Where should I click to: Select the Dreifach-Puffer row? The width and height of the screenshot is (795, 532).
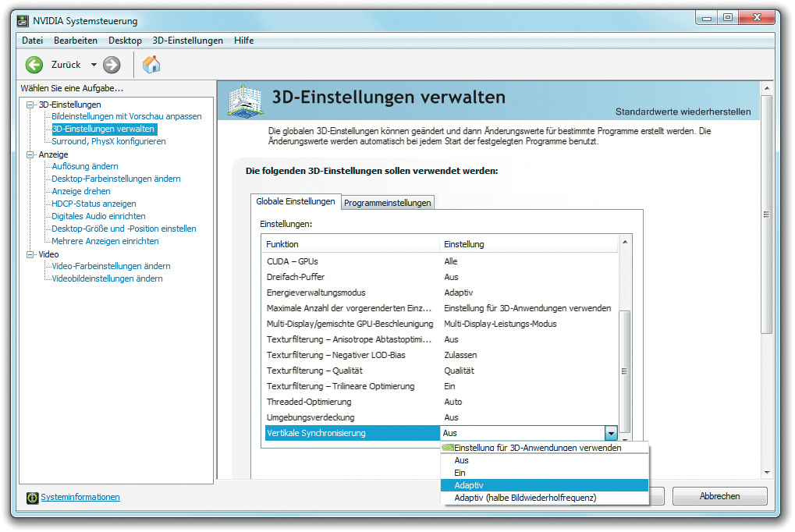(441, 278)
